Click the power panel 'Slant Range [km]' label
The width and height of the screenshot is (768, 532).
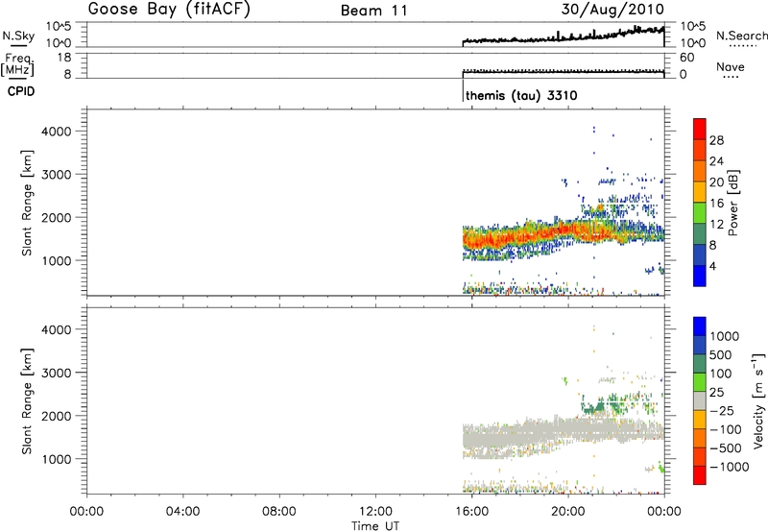click(x=27, y=203)
